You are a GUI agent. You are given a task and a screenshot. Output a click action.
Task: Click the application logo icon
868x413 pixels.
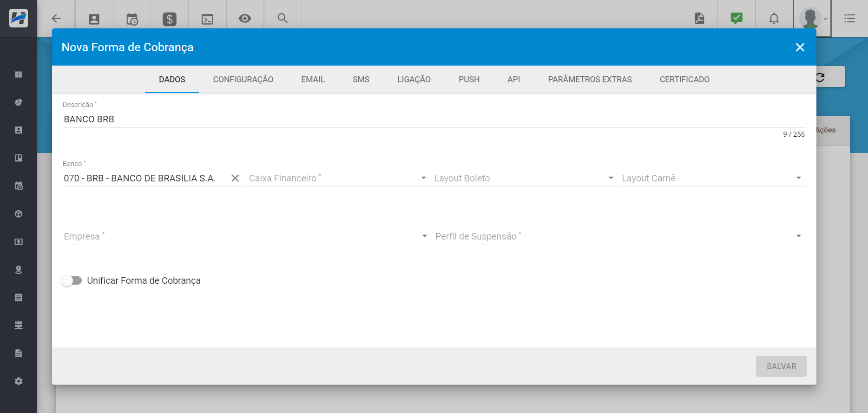19,18
